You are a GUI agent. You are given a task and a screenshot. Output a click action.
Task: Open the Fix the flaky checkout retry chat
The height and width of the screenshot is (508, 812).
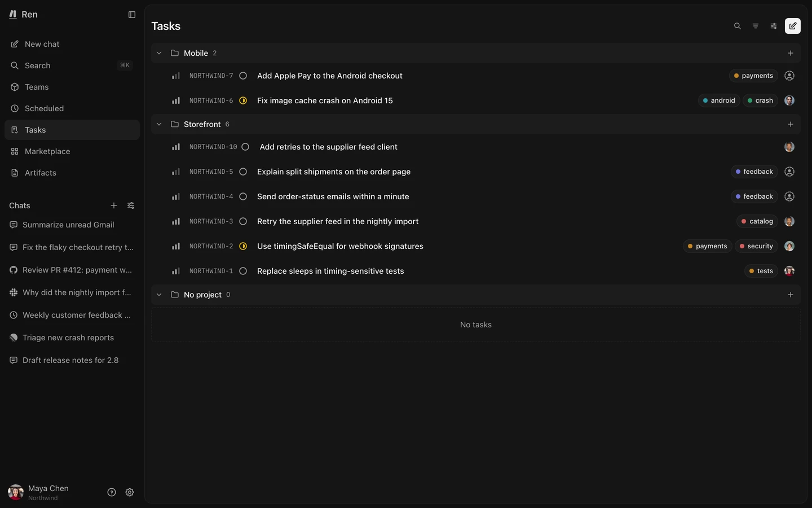(72, 247)
